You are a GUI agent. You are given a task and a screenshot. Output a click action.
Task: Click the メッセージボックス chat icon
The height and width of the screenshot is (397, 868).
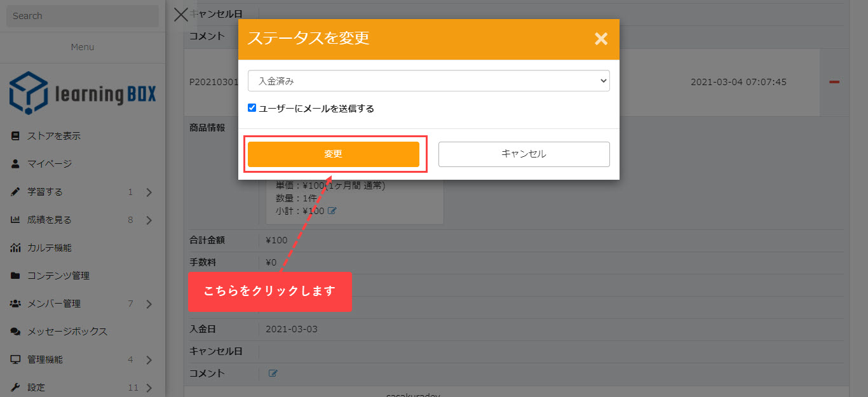coord(16,332)
